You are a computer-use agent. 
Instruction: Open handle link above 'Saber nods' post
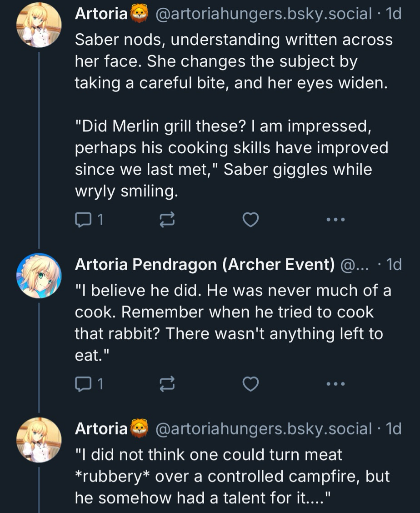pyautogui.click(x=263, y=14)
